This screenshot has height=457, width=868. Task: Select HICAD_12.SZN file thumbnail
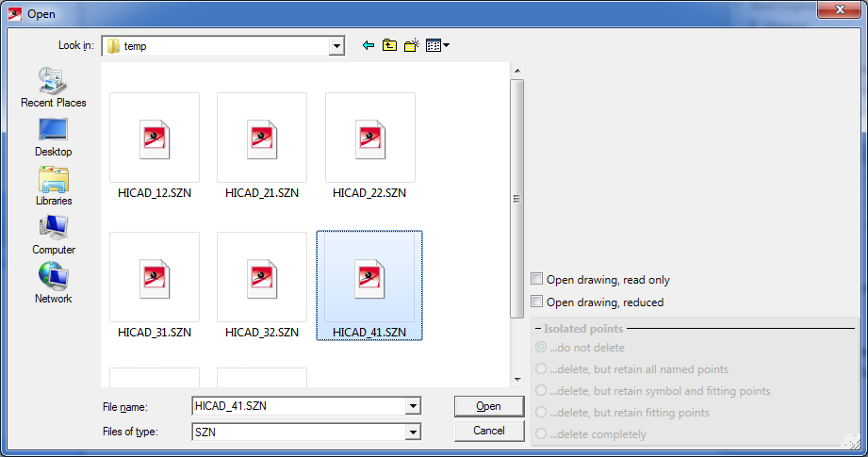pos(155,138)
